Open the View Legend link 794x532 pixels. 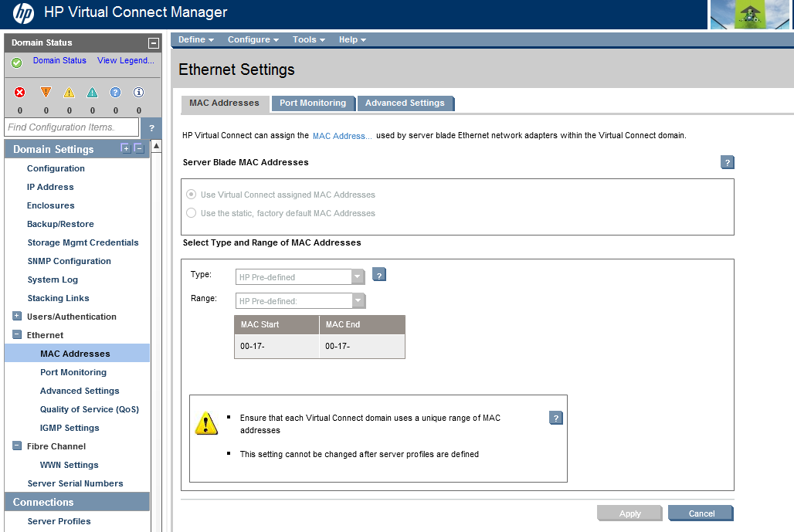(x=126, y=60)
